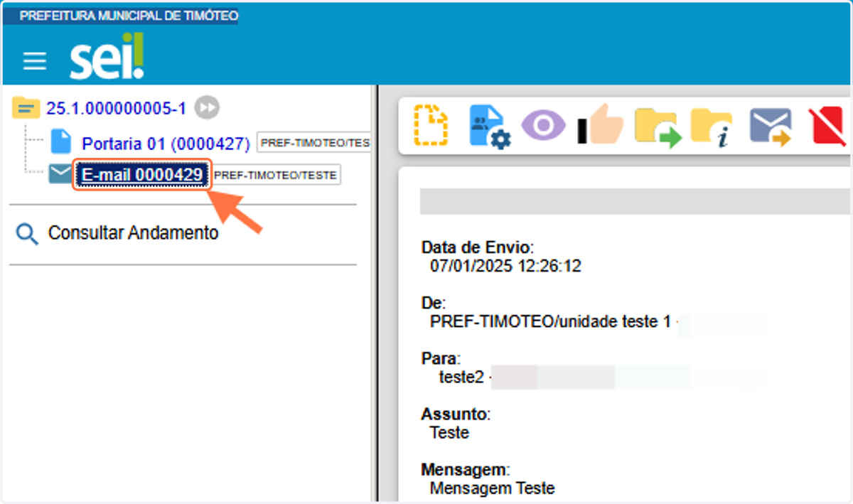Click the magnifier icon for Consultar Andamento
This screenshot has width=853, height=504.
click(27, 234)
